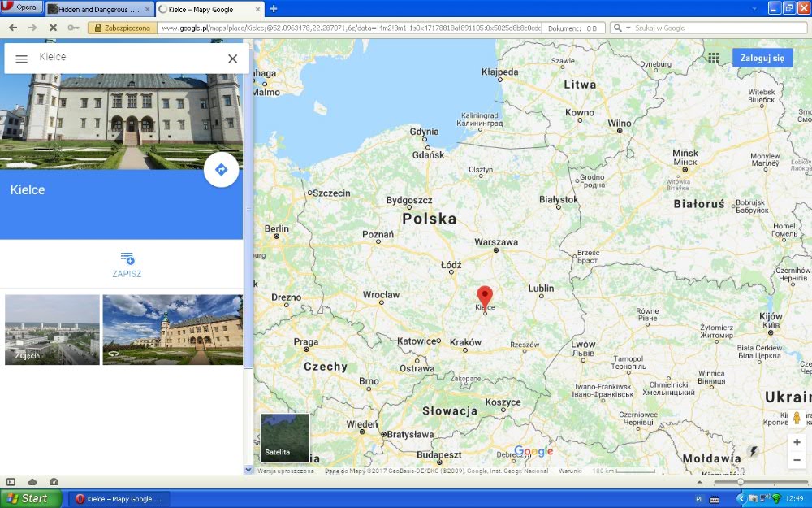
Task: Click the red Kielce location pin
Action: point(485,297)
